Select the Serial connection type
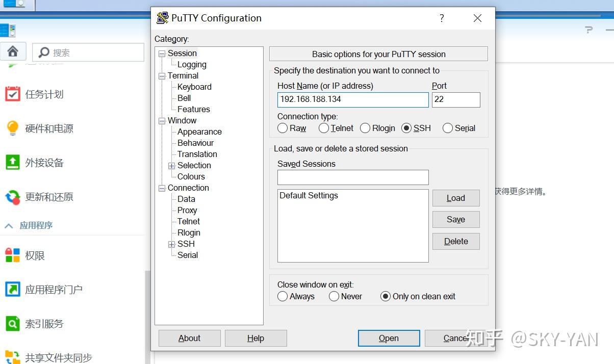This screenshot has height=364, width=614. point(447,128)
